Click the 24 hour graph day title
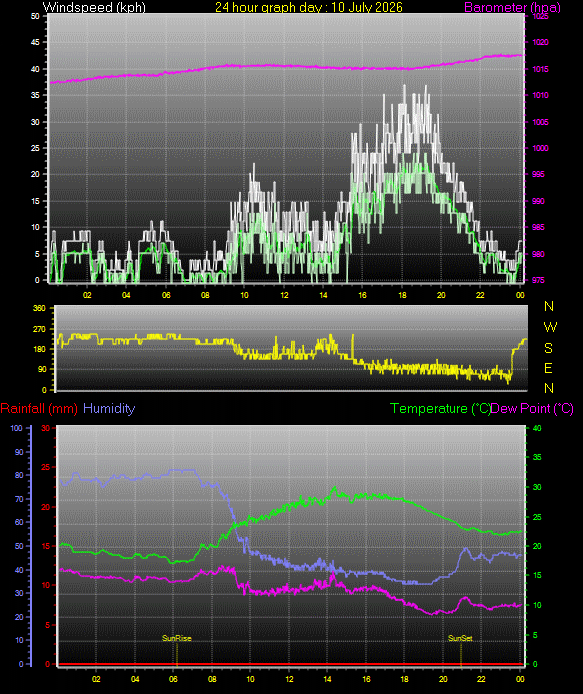This screenshot has height=694, width=583. (x=309, y=7)
